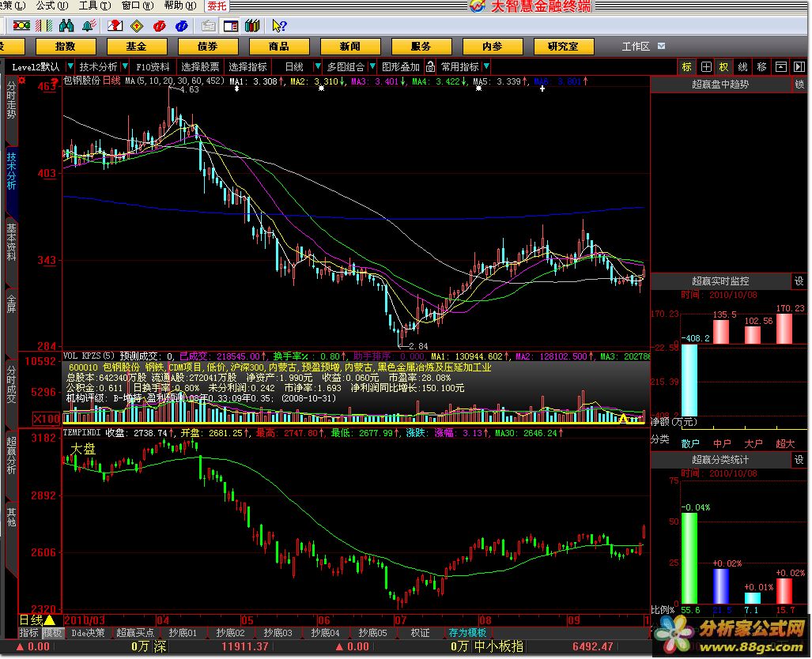Click 选择指标 button
The height and width of the screenshot is (659, 812).
pos(247,67)
